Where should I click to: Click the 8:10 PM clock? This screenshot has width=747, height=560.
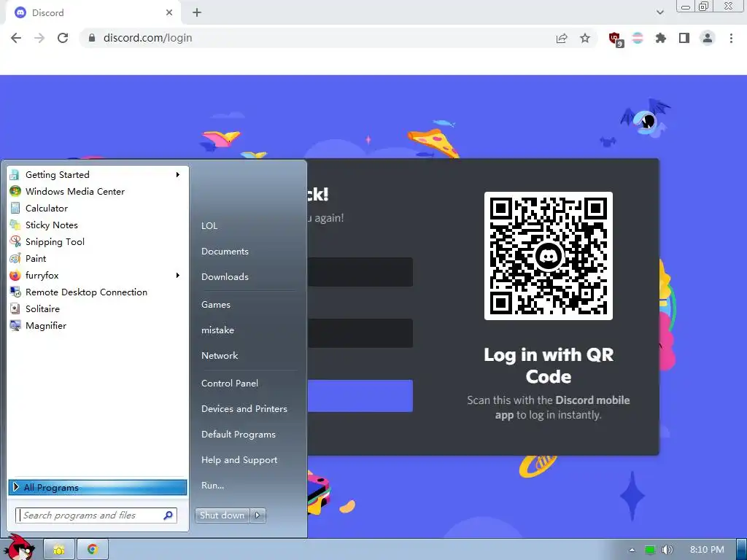(x=707, y=550)
